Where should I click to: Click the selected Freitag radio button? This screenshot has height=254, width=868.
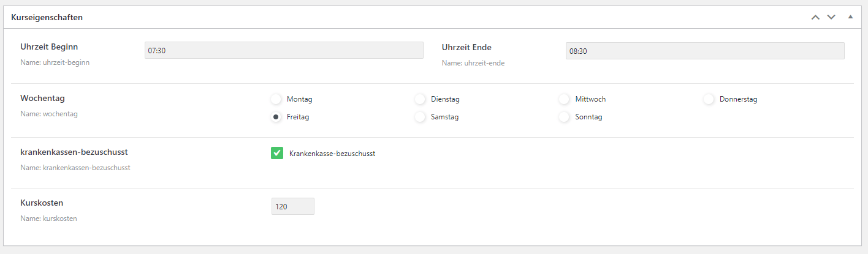coord(276,117)
